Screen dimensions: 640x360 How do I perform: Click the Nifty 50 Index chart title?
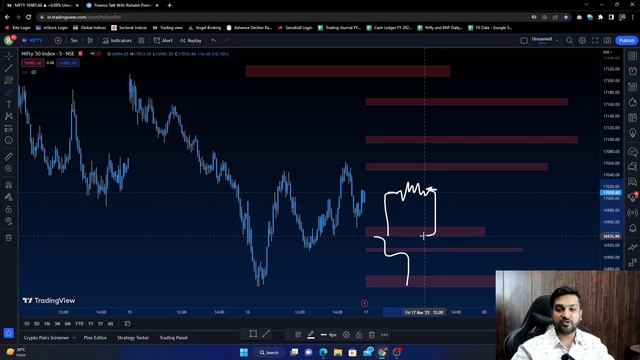[x=48, y=54]
